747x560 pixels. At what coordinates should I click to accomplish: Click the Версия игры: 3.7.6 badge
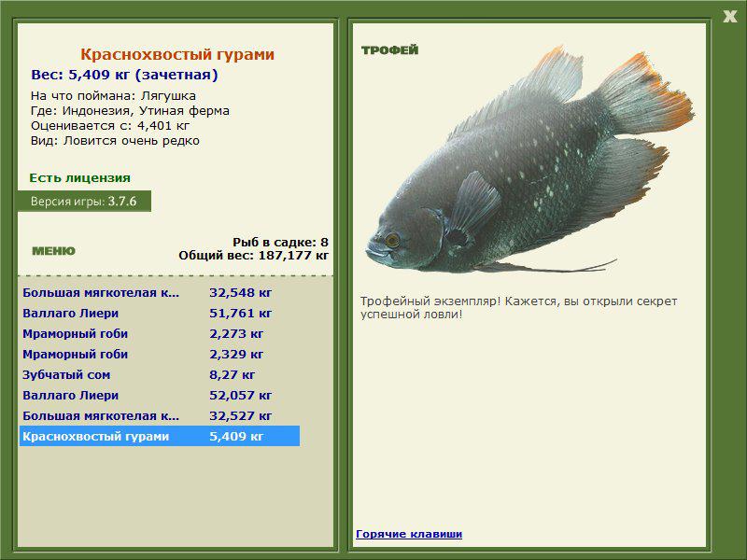[x=84, y=201]
